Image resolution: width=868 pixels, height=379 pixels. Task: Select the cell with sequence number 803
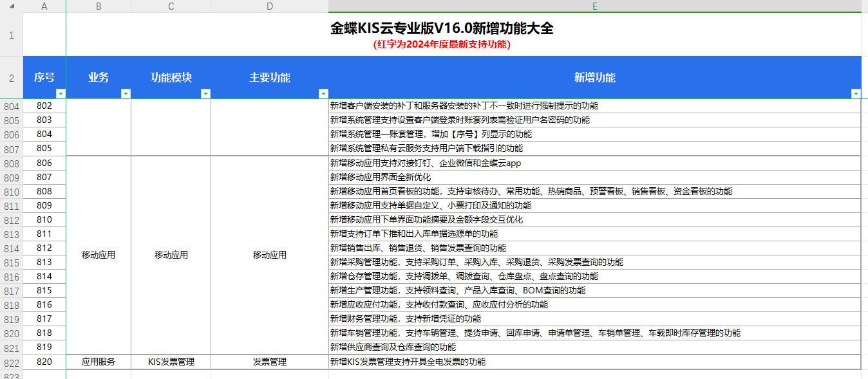point(44,120)
